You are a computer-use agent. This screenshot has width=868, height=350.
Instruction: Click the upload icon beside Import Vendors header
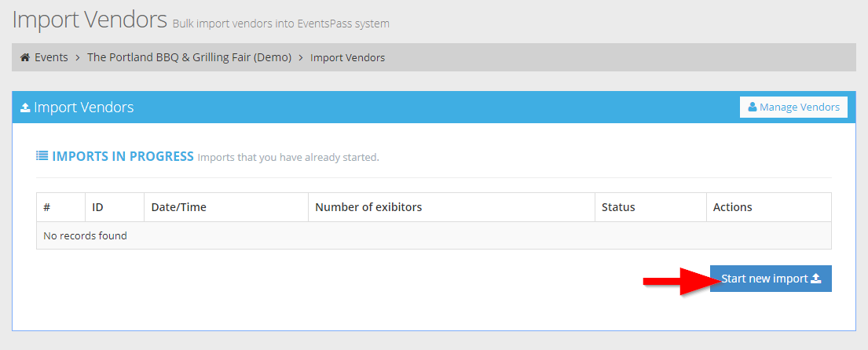[x=25, y=108]
